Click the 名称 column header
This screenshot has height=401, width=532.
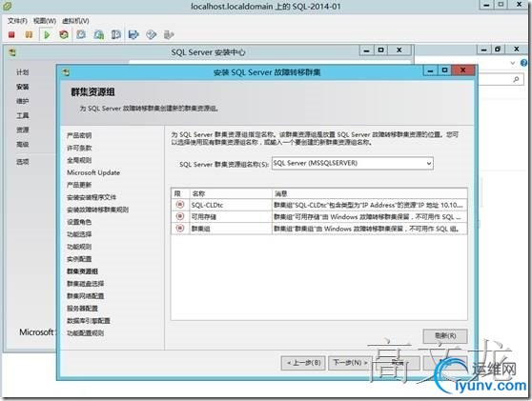[x=230, y=193]
